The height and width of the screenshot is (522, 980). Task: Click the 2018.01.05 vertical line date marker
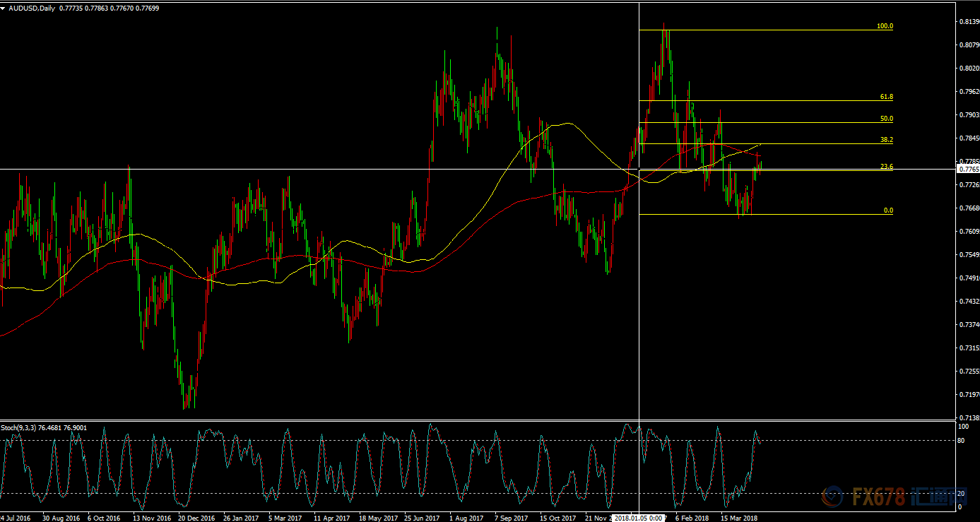coord(639,518)
